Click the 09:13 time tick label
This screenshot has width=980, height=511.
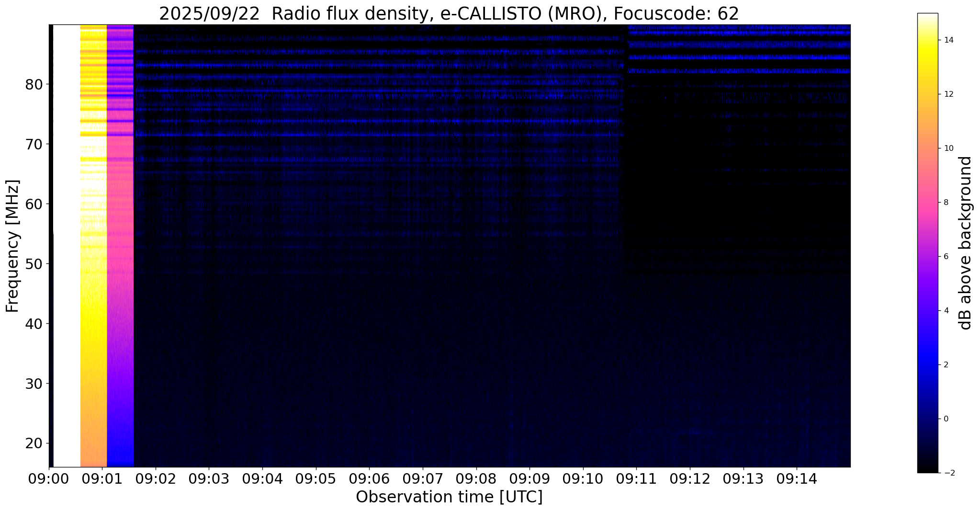click(743, 478)
